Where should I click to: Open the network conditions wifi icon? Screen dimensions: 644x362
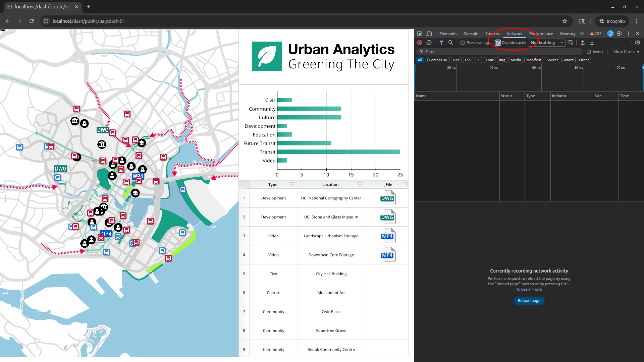(x=571, y=43)
